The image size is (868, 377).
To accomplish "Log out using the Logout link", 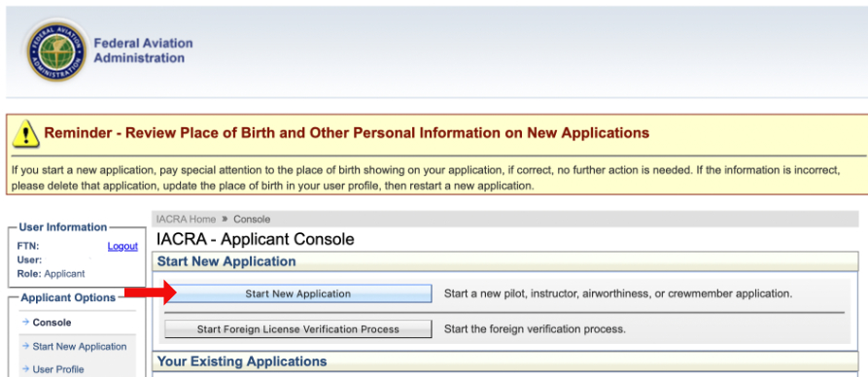I will [122, 247].
